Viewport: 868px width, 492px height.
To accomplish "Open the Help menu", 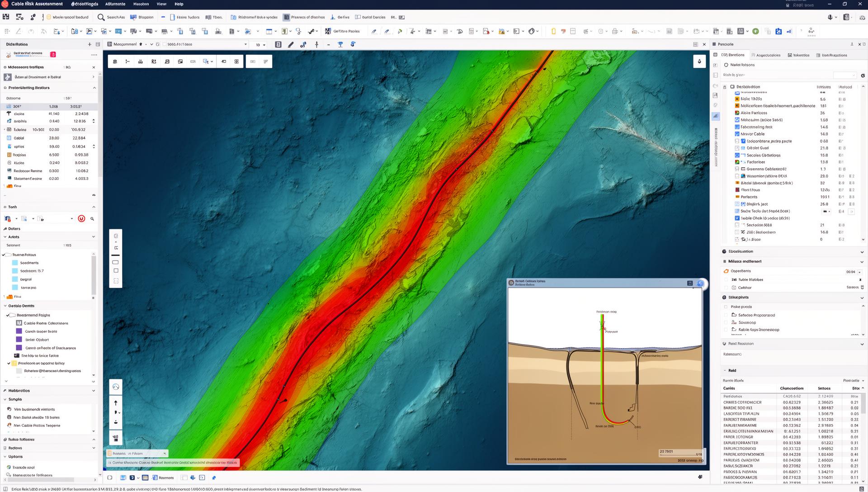I will tap(179, 4).
